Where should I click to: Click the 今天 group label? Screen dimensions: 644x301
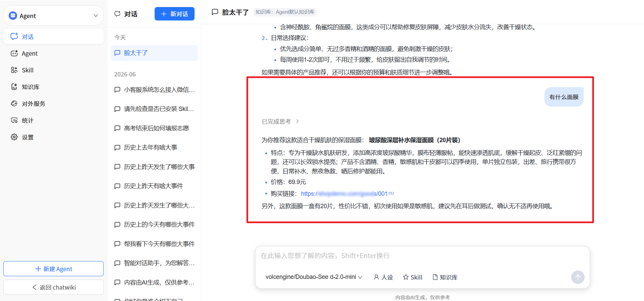(120, 37)
